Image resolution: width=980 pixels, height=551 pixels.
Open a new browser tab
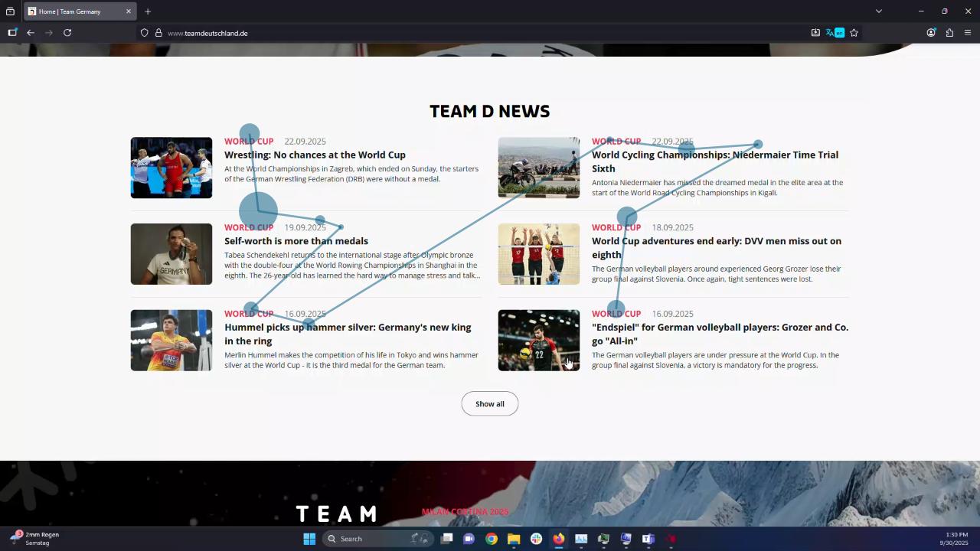click(x=148, y=11)
